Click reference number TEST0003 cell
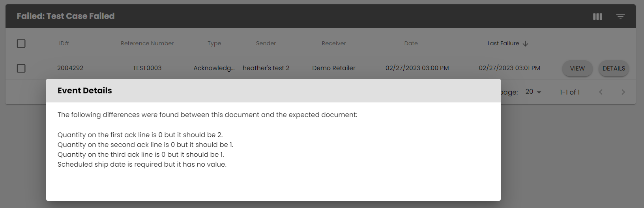The image size is (644, 208). [x=147, y=68]
